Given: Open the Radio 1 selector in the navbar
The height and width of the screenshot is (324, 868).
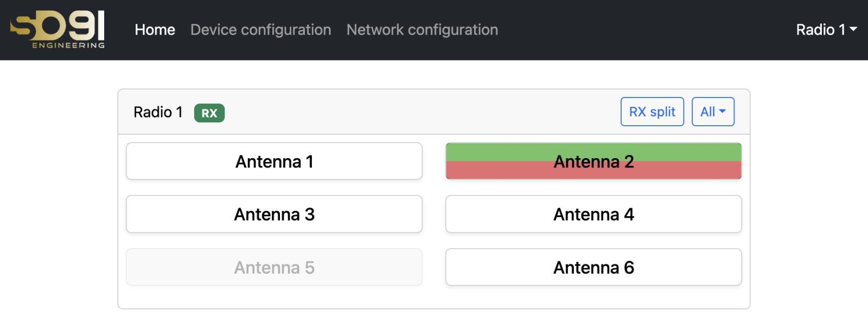Looking at the screenshot, I should [826, 30].
